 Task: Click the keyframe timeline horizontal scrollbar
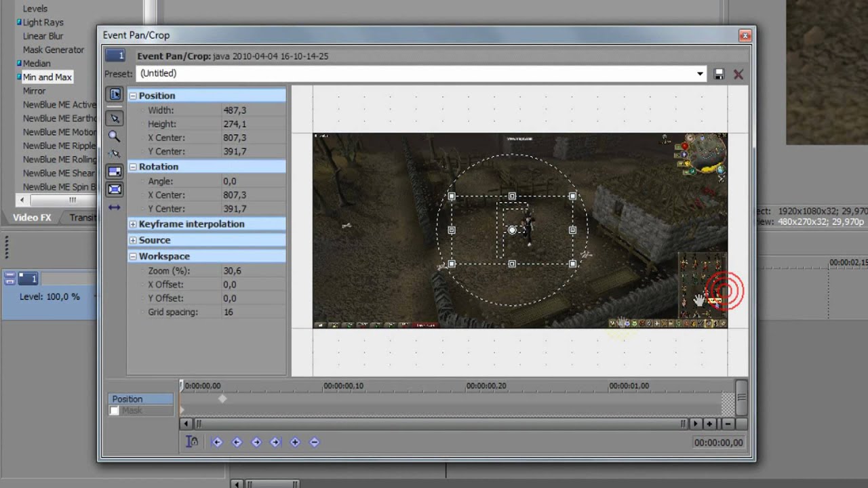tap(440, 424)
